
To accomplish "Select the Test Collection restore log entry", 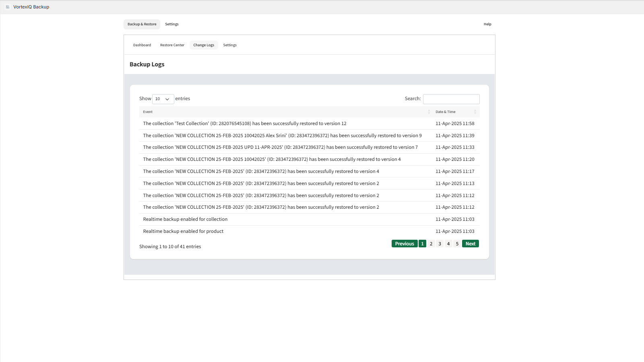I will coord(244,123).
